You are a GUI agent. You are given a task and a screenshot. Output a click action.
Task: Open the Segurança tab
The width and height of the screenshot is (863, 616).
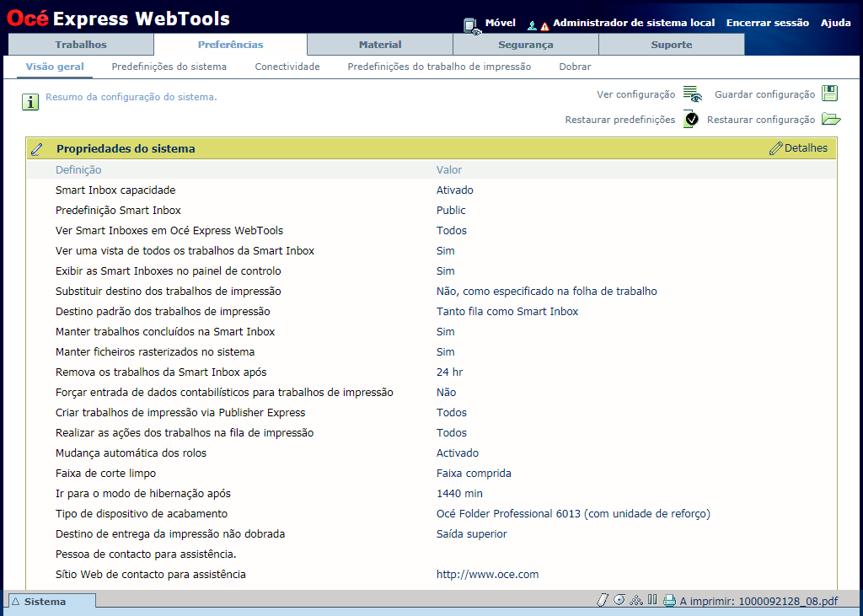pos(526,45)
